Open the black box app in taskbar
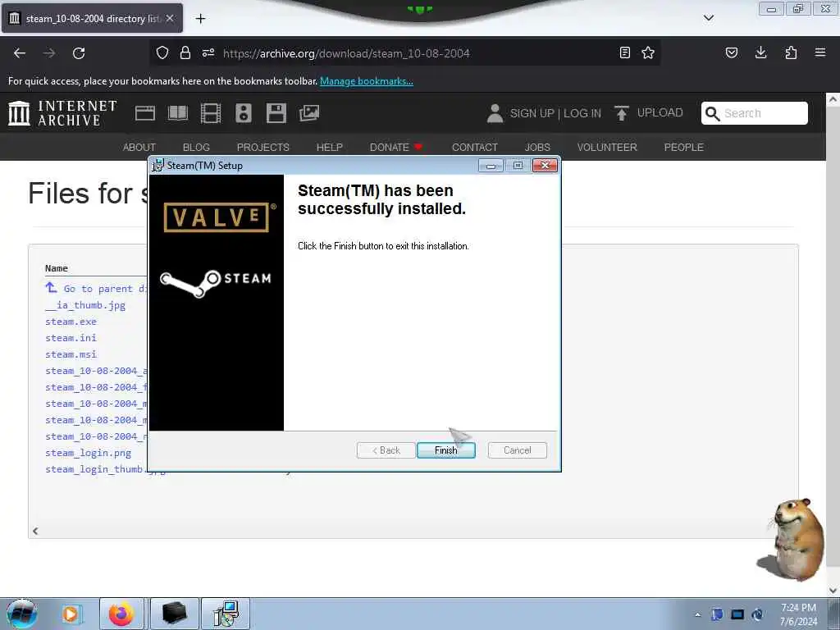 coord(175,614)
